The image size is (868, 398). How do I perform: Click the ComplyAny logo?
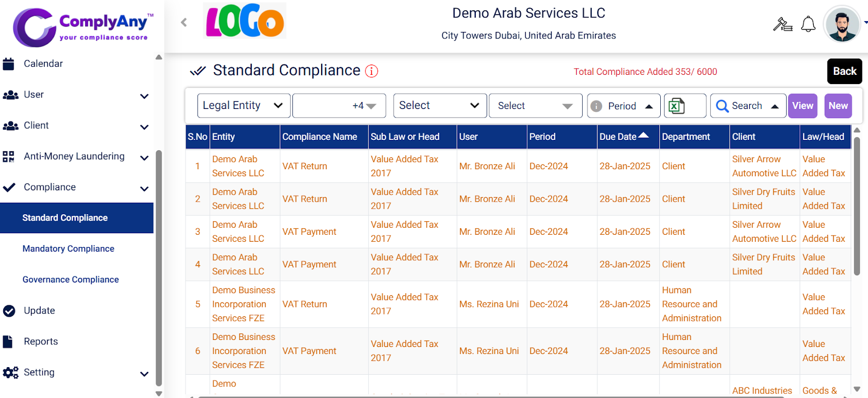(82, 26)
